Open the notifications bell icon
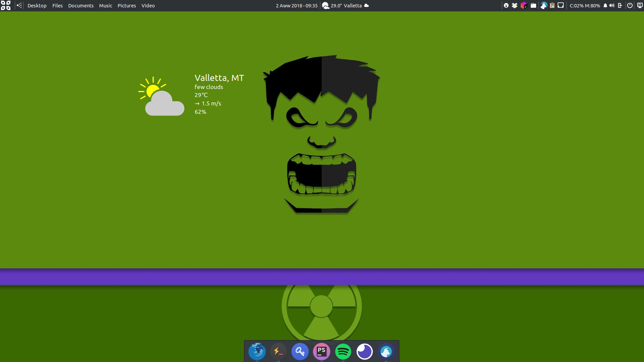Viewport: 644px width, 362px height. pyautogui.click(x=605, y=5)
